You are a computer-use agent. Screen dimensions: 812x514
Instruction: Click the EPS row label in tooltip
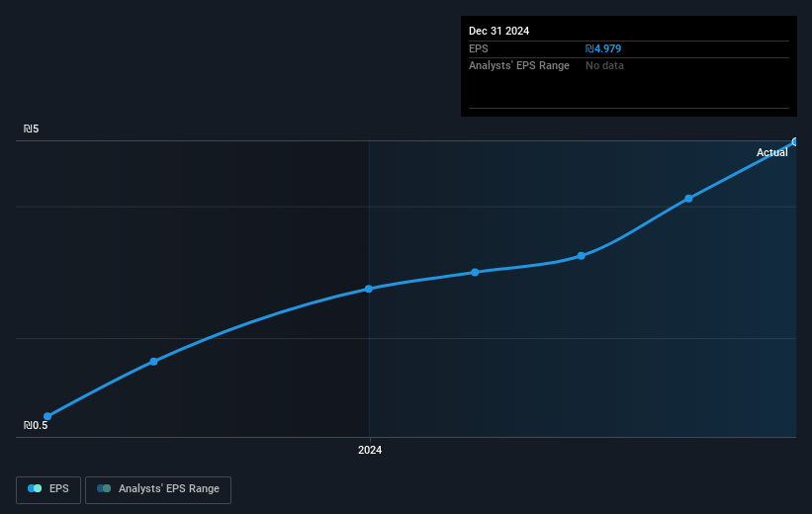pos(478,48)
